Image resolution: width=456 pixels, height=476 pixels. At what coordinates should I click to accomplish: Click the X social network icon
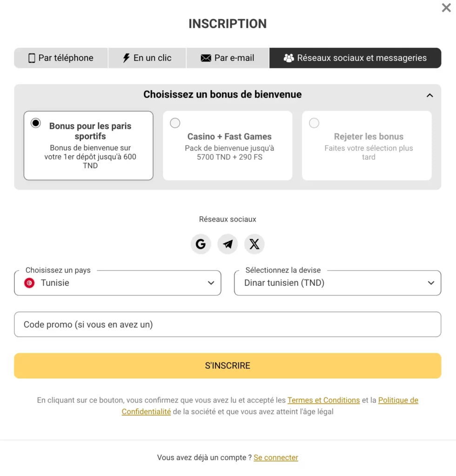pos(254,244)
